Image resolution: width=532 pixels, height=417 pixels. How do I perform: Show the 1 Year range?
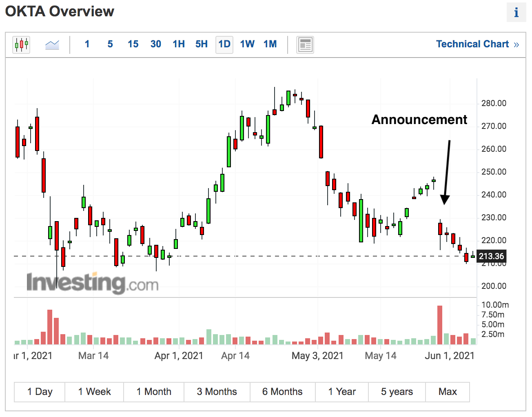pyautogui.click(x=342, y=392)
